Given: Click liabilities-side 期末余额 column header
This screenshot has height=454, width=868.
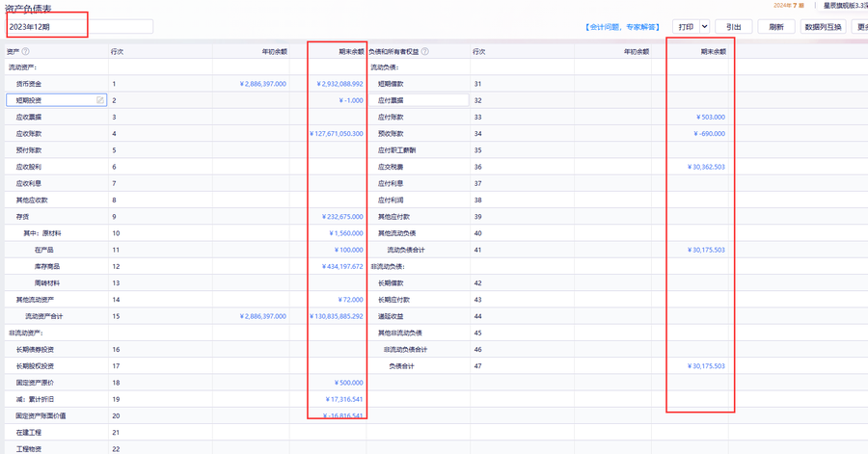Looking at the screenshot, I should pyautogui.click(x=714, y=51).
